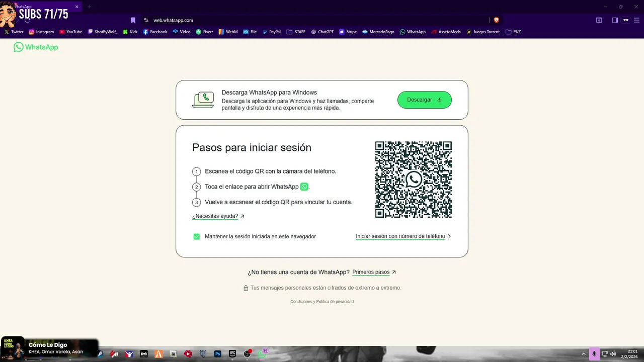Open the PayPal bookmark
The width and height of the screenshot is (644, 362).
(x=272, y=32)
